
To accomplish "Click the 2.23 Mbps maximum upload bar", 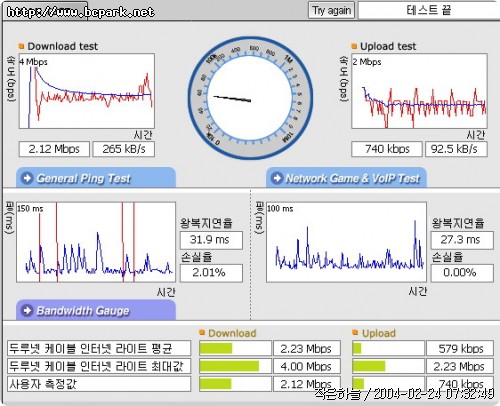I will (x=388, y=366).
